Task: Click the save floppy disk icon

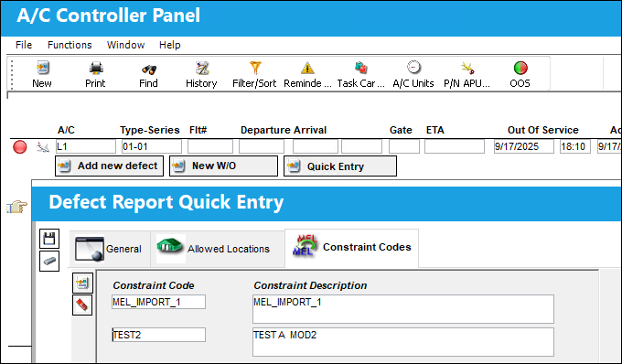Action: [x=49, y=239]
